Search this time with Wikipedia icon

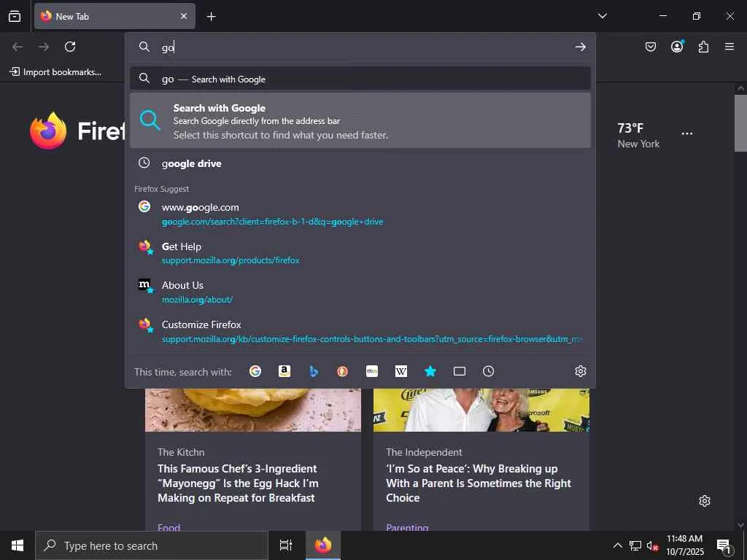point(401,371)
